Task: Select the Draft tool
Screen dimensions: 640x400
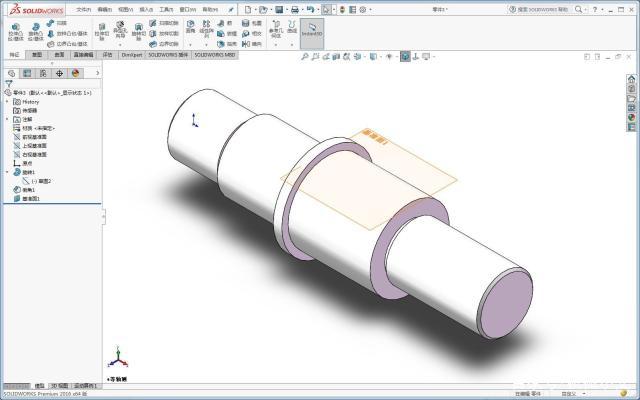Action: click(x=227, y=33)
